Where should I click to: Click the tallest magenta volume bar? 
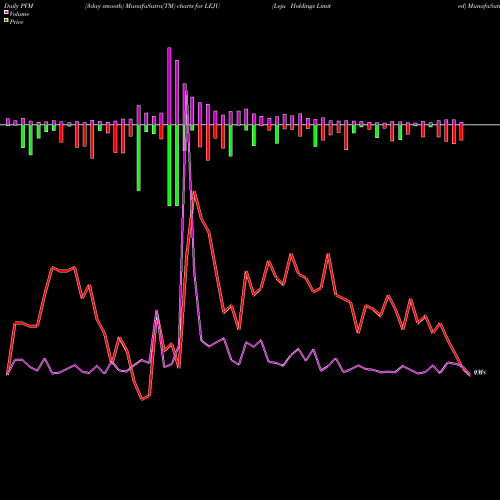(x=169, y=86)
